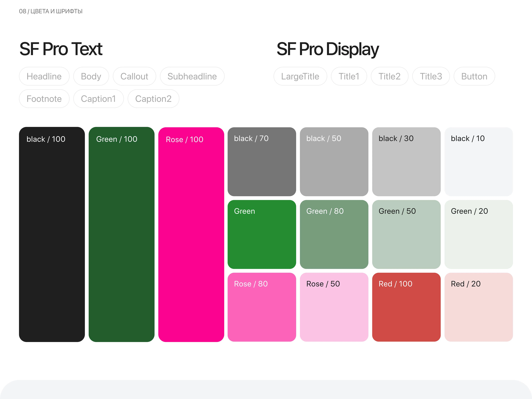Image resolution: width=532 pixels, height=399 pixels.
Task: Select the LargeTitle style pill
Action: (x=300, y=76)
